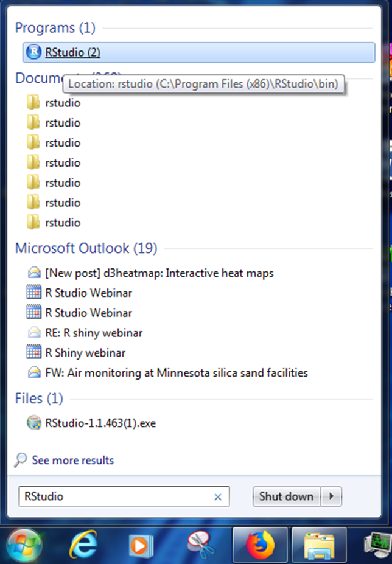Viewport: 392px width, 564px height.
Task: Open the RE: R shiny webinar email
Action: pos(94,333)
